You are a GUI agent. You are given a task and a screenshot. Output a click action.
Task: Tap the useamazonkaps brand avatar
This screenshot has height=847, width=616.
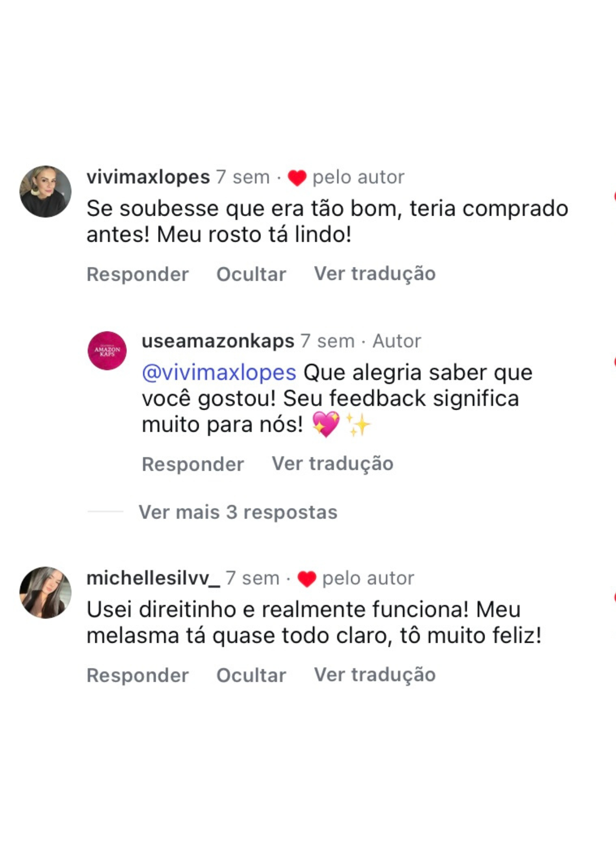tap(107, 351)
